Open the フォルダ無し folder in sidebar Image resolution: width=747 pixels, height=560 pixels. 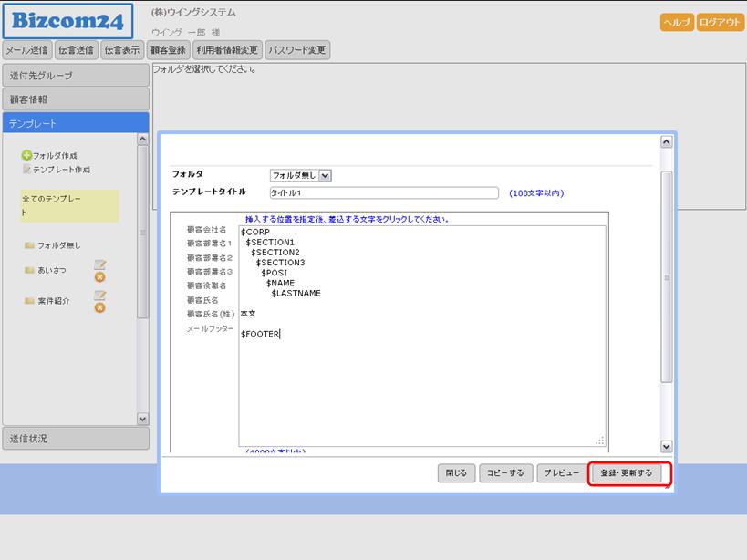(57, 245)
